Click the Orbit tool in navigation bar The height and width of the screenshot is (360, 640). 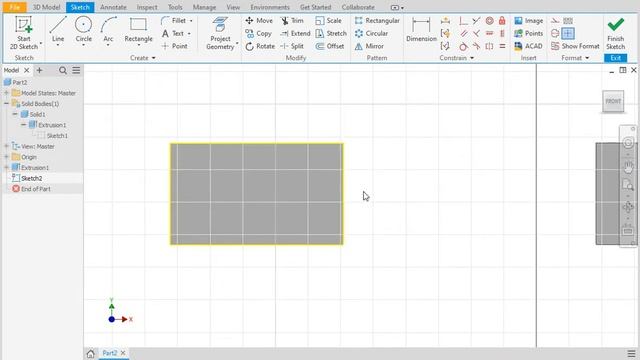tap(628, 207)
